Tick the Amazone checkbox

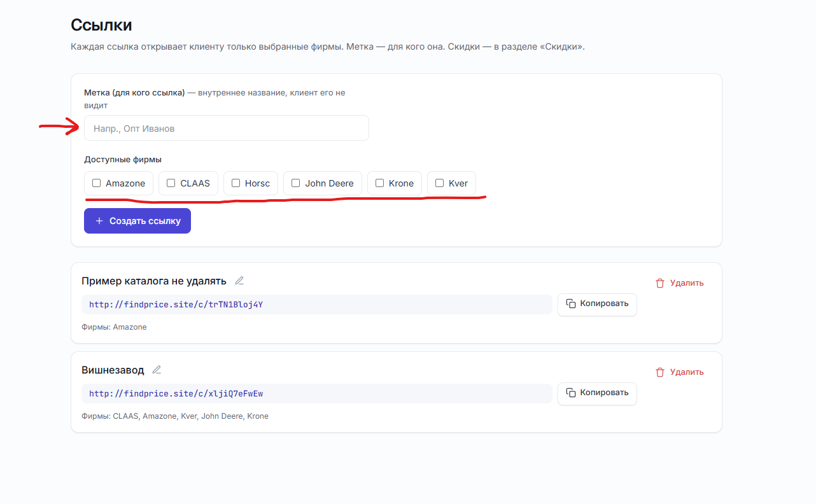(x=97, y=183)
